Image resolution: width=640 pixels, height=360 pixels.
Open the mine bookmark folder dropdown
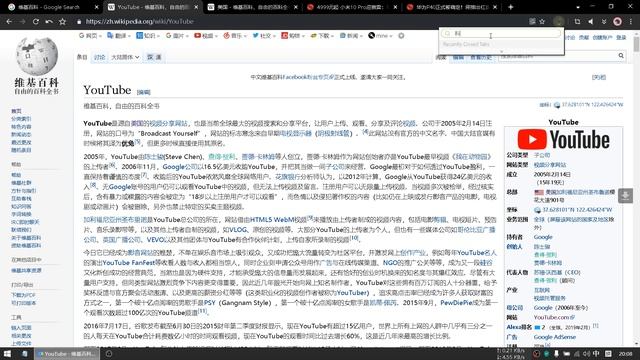click(380, 36)
